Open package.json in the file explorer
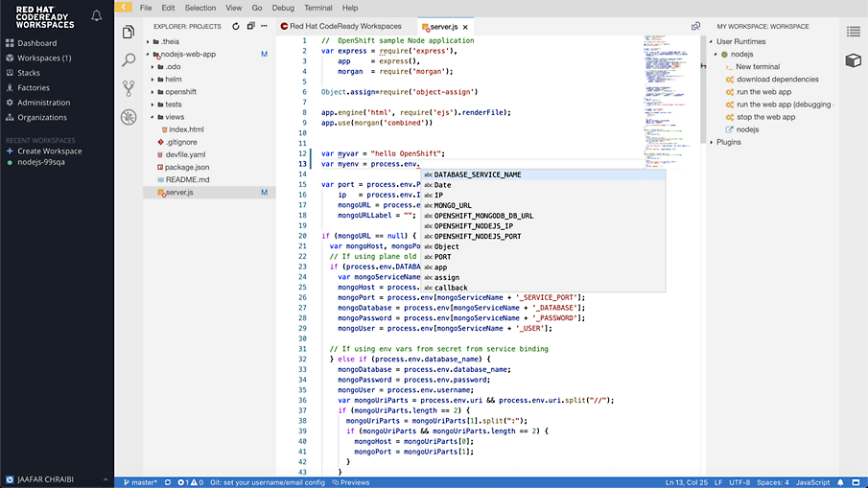Image resolution: width=868 pixels, height=488 pixels. pyautogui.click(x=187, y=167)
